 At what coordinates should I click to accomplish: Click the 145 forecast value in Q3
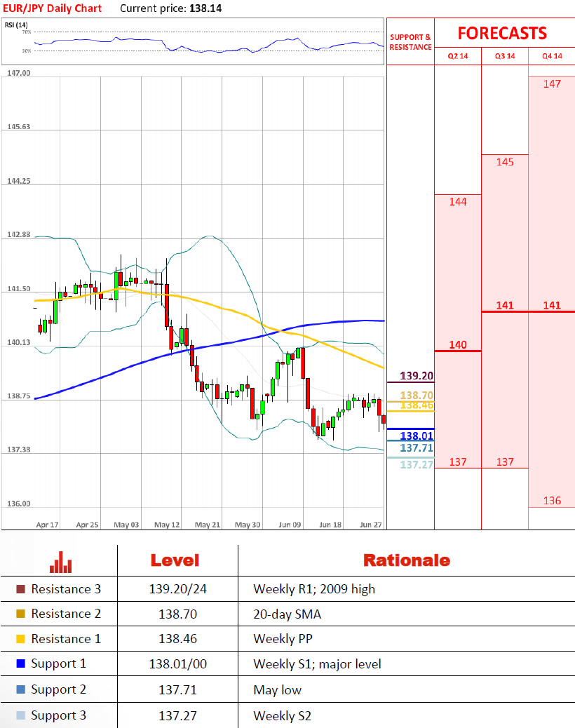(x=505, y=162)
